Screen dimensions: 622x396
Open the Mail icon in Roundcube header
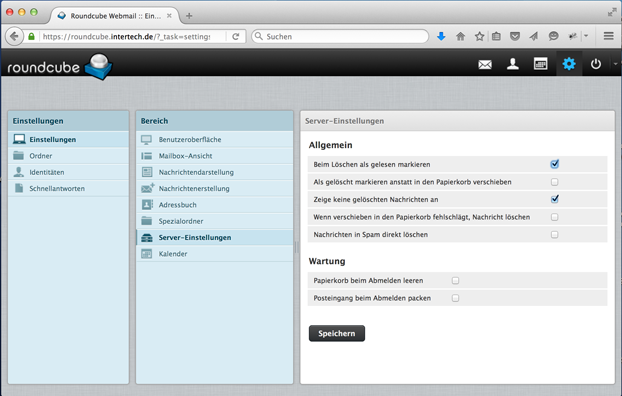pyautogui.click(x=485, y=64)
